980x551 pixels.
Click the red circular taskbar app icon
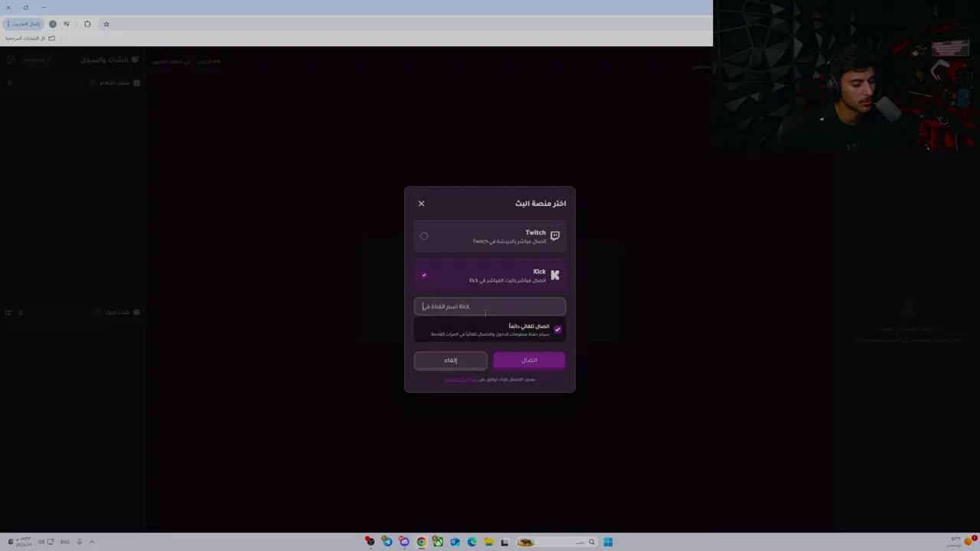click(x=370, y=542)
